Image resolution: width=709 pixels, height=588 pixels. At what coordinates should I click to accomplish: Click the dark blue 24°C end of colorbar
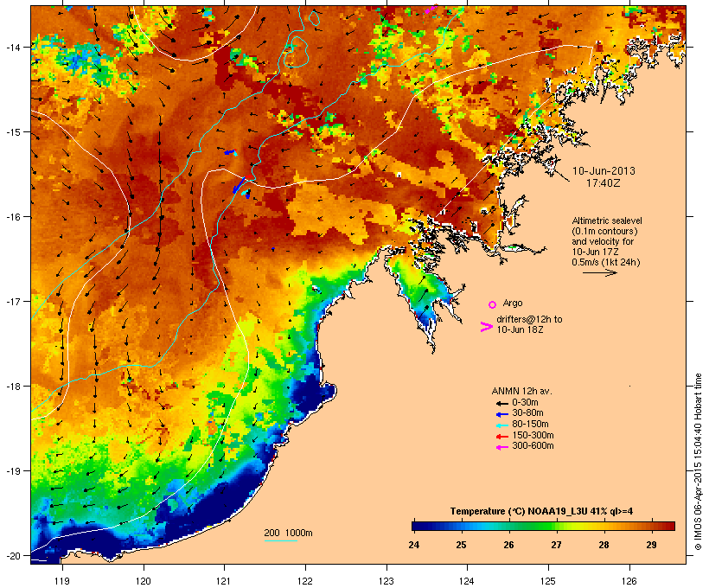pyautogui.click(x=416, y=526)
